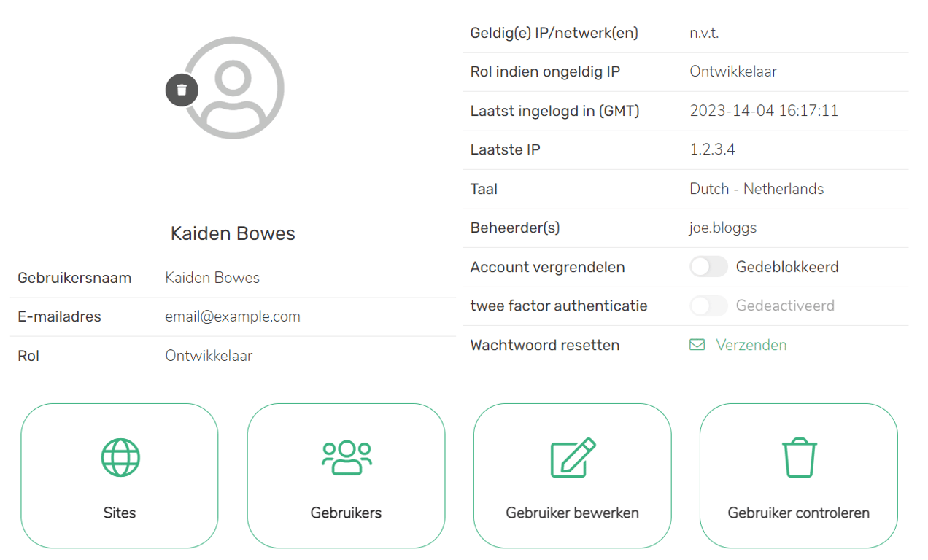Click the Gedeblokkeerd status label

[x=787, y=267]
